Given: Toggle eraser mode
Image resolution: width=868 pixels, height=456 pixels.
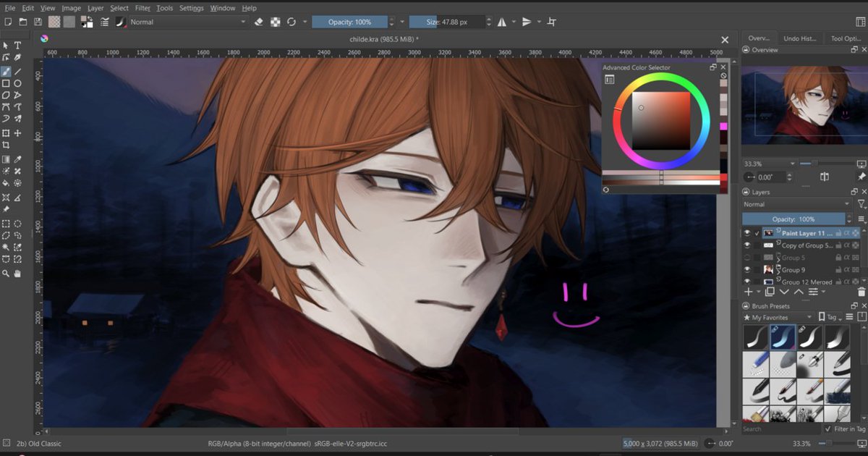Looking at the screenshot, I should coord(260,22).
